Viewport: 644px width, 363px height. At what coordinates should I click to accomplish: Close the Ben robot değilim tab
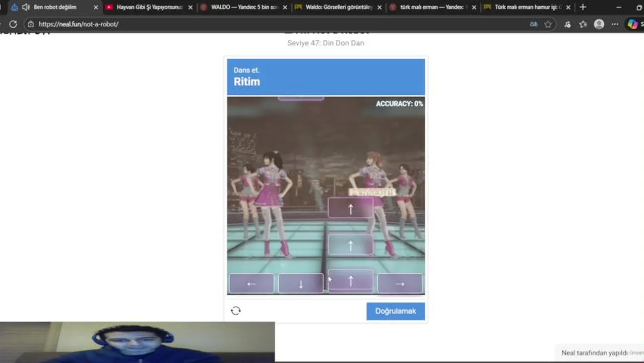click(x=96, y=7)
